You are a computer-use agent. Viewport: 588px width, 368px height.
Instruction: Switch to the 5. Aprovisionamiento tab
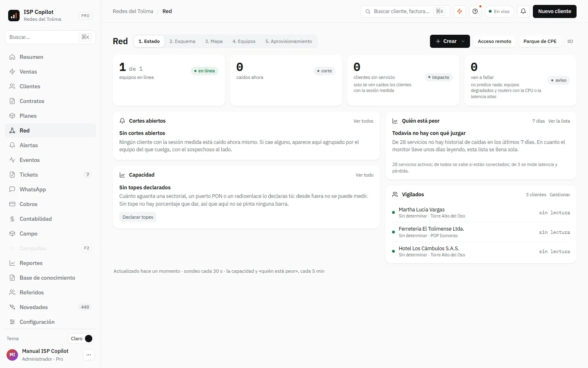point(289,41)
